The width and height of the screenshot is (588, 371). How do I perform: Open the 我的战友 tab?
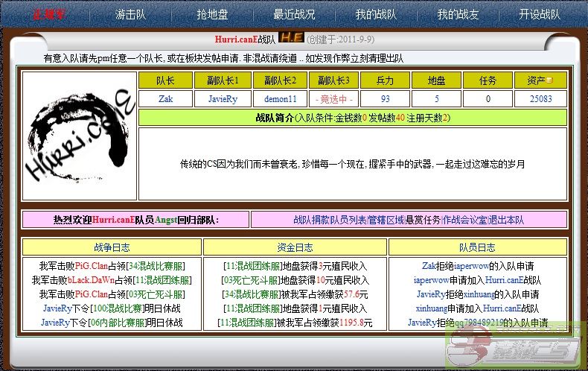pos(457,14)
